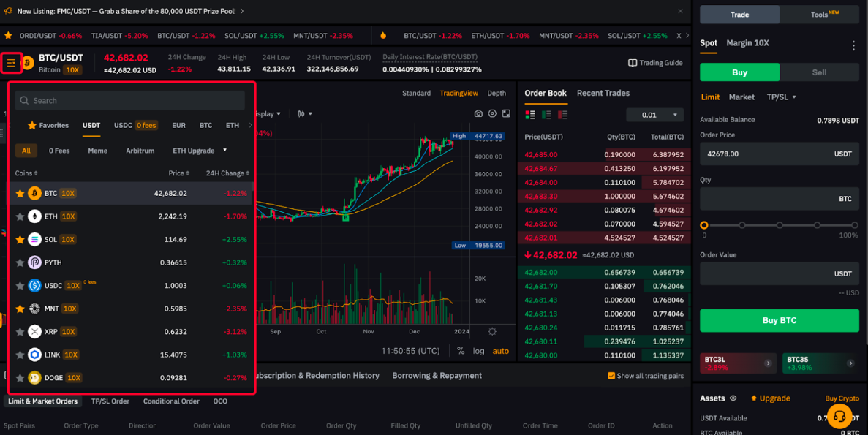Viewport: 868px width, 435px height.
Task: Take a chart snapshot with camera icon
Action: 478,114
